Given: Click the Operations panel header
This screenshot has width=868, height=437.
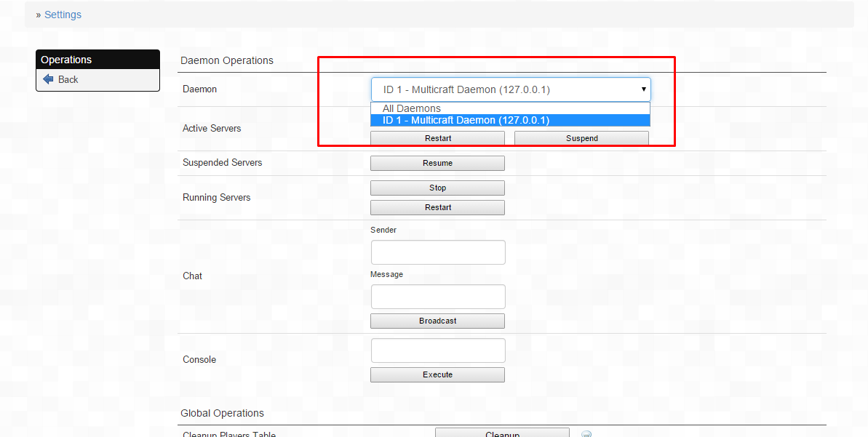Looking at the screenshot, I should point(98,60).
